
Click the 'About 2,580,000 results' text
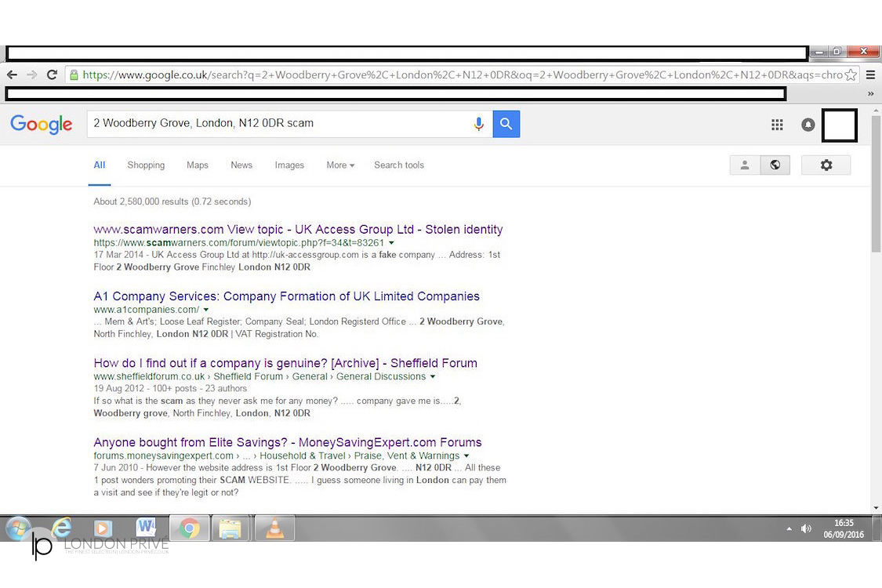172,201
